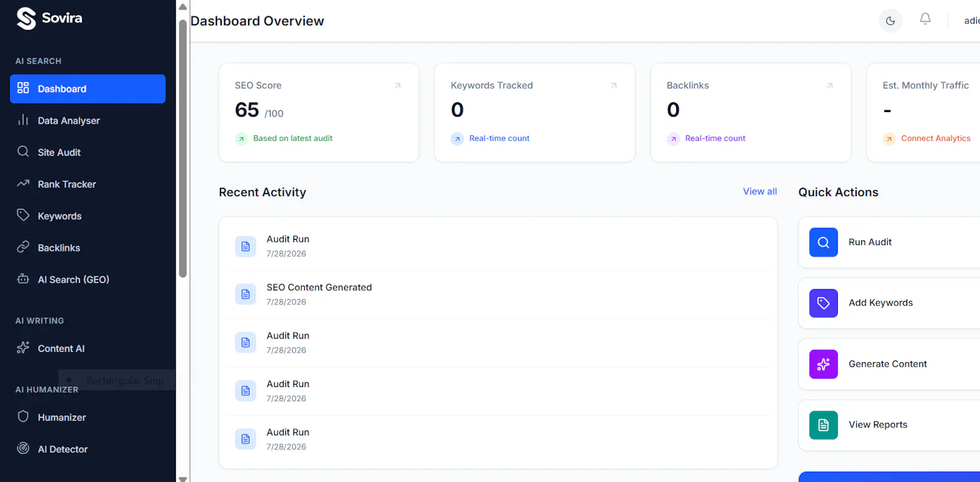Click the Sovira logo icon
980x482 pixels.
point(26,18)
